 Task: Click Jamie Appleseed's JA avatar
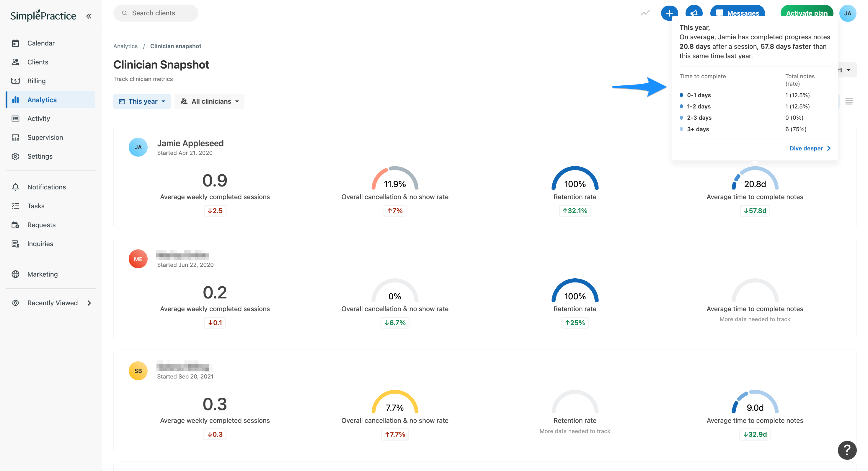coord(138,147)
